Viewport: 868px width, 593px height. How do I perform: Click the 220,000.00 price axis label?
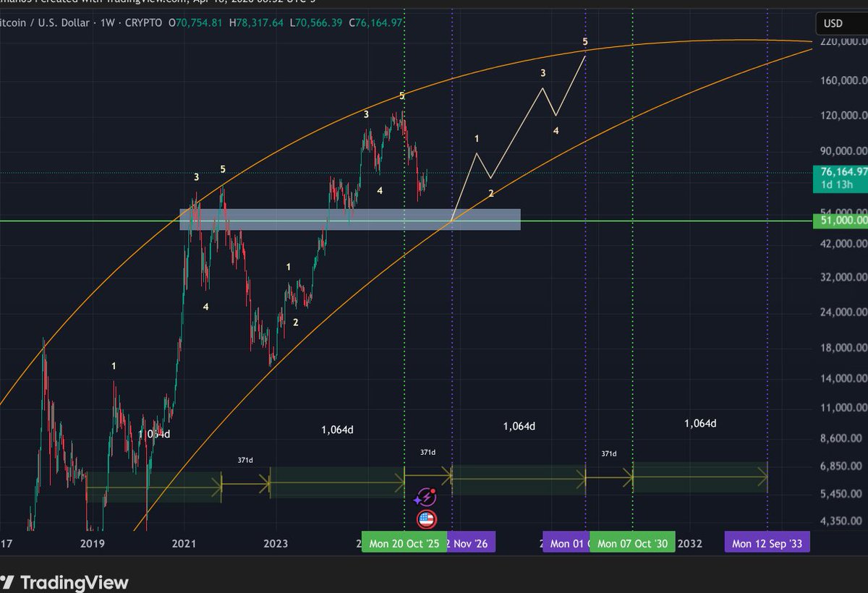pyautogui.click(x=845, y=43)
